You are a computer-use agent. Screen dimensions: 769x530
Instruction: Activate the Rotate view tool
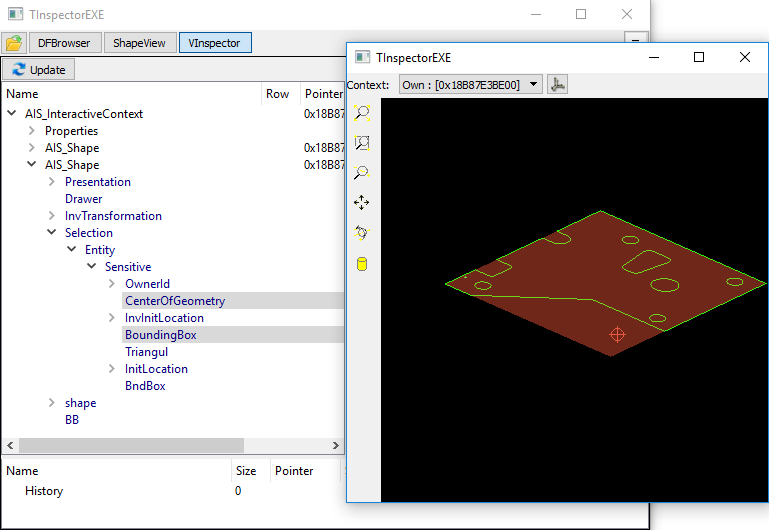pyautogui.click(x=362, y=233)
